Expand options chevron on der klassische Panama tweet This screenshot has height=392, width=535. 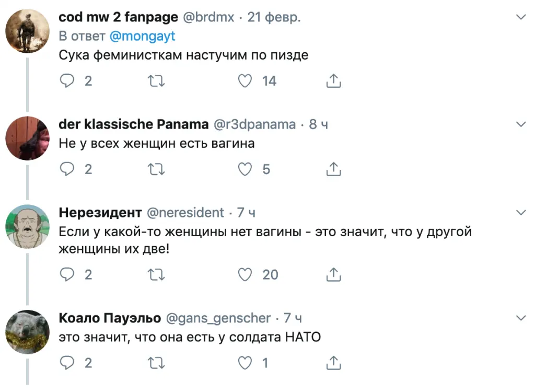point(521,124)
